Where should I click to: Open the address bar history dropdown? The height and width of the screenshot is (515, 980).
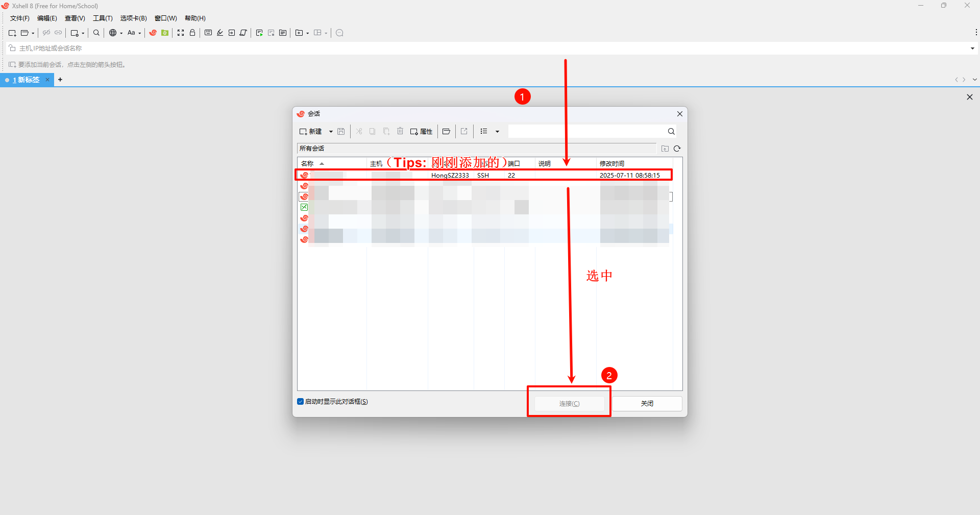pyautogui.click(x=972, y=48)
